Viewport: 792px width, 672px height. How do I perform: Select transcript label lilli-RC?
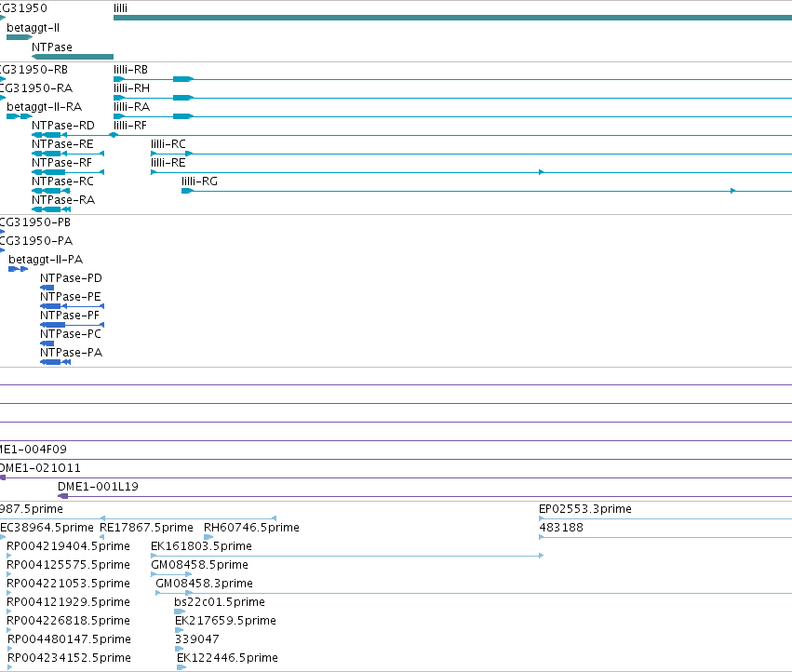click(168, 144)
